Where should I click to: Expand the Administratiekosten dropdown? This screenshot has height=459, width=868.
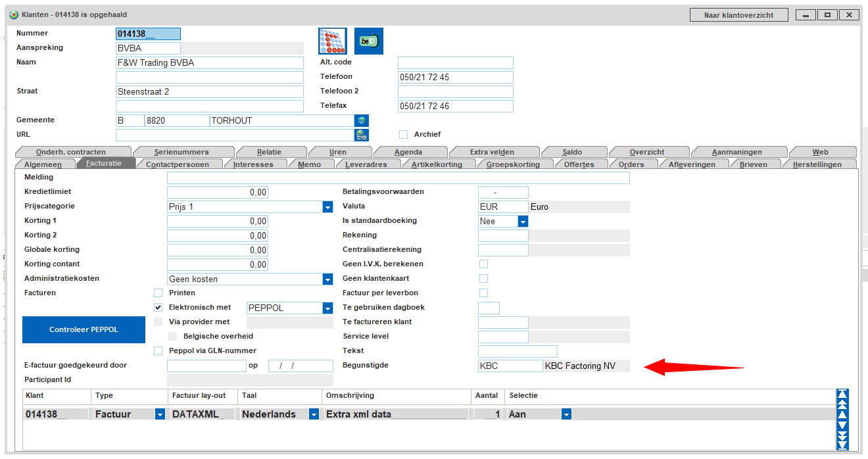click(327, 279)
